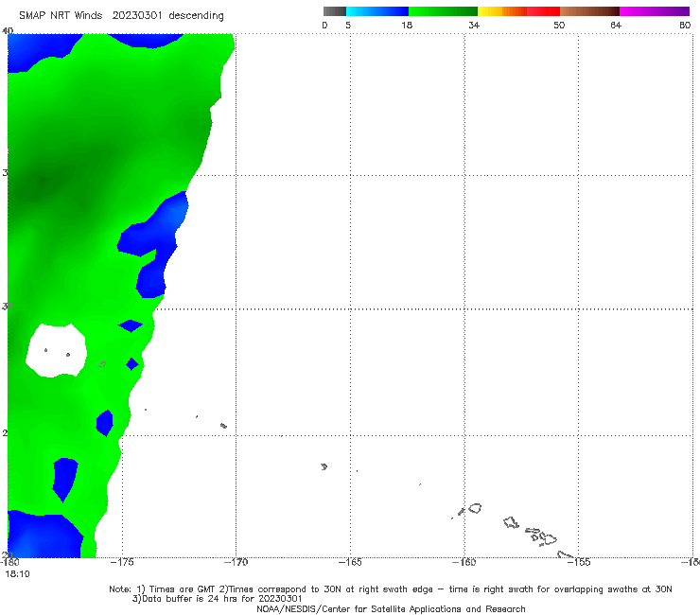Click the green 18-34 color bar segment
700x615 pixels.
443,11
